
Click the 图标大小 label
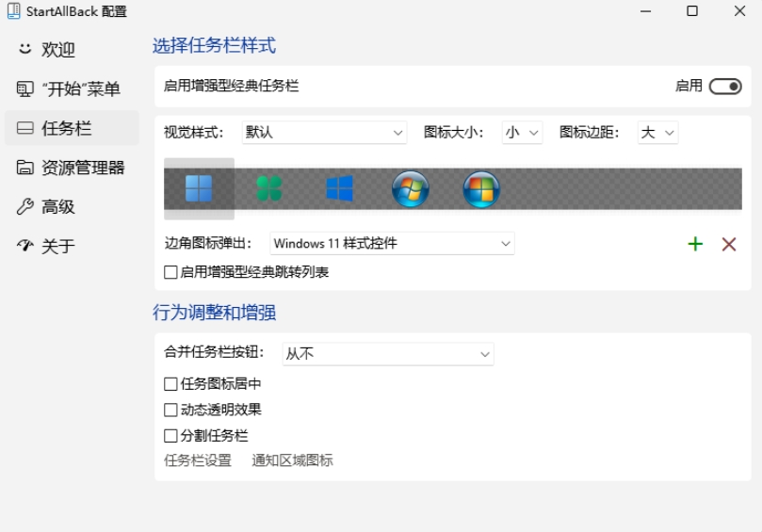pyautogui.click(x=453, y=132)
